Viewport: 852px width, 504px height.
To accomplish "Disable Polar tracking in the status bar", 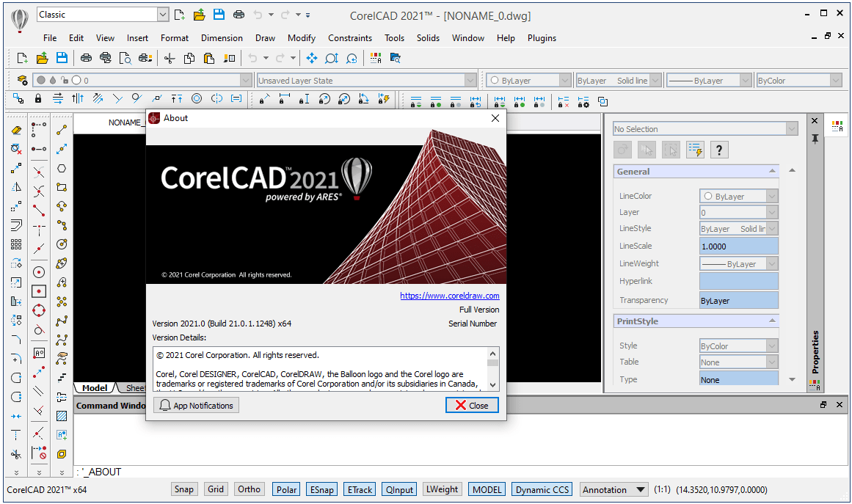I will tap(286, 489).
